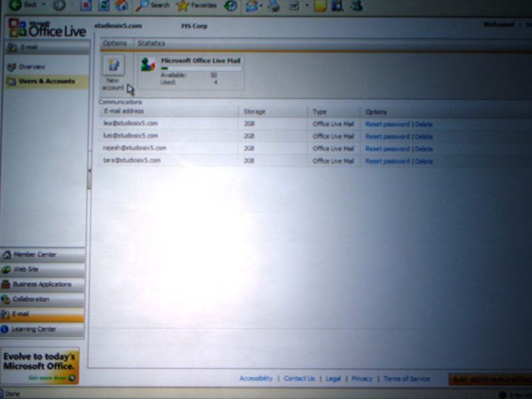Click the Evolve to today's Microsoft Office banner
The image size is (532, 399).
40,365
